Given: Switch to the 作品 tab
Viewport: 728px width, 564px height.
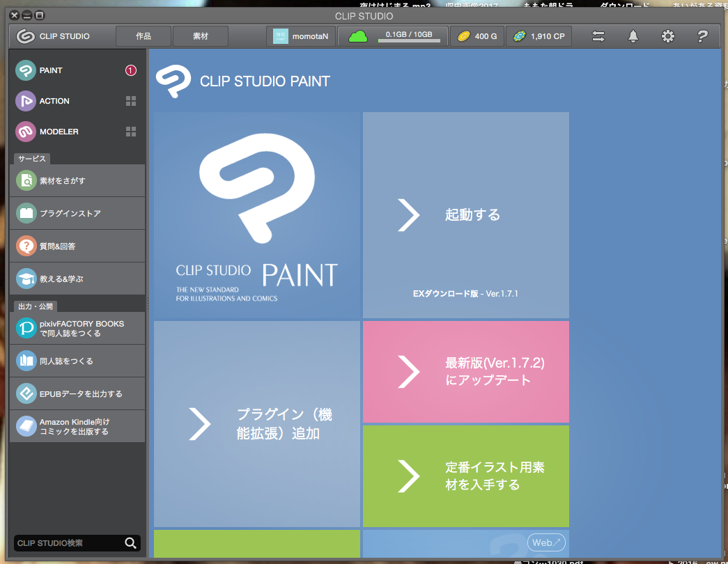Looking at the screenshot, I should pos(143,36).
